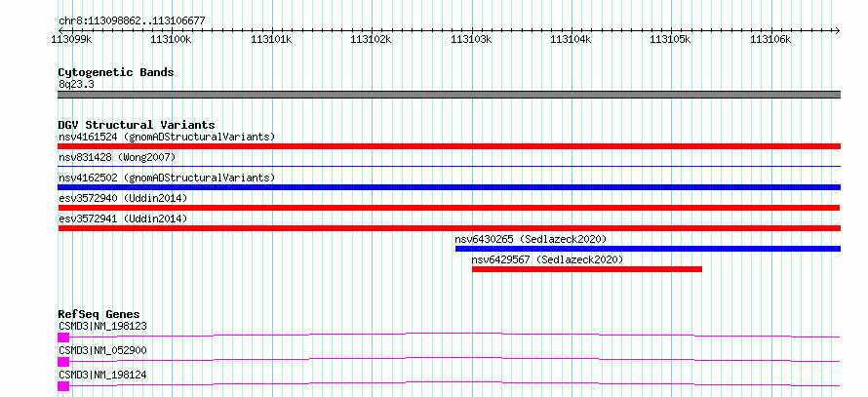Open the nsv4161524 gnomAD variant label

click(x=167, y=137)
